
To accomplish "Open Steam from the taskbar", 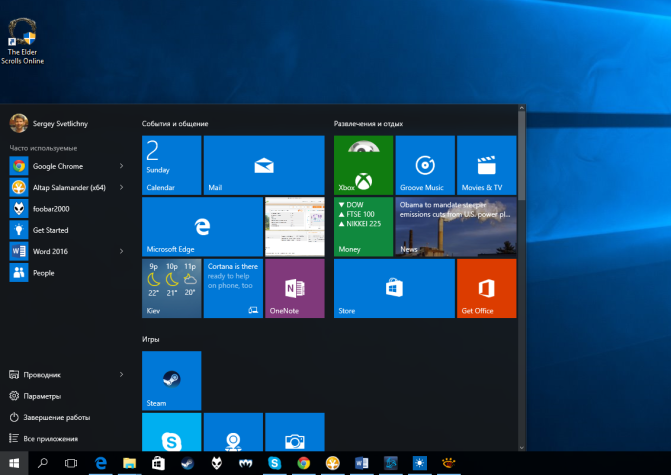I will pos(187,463).
